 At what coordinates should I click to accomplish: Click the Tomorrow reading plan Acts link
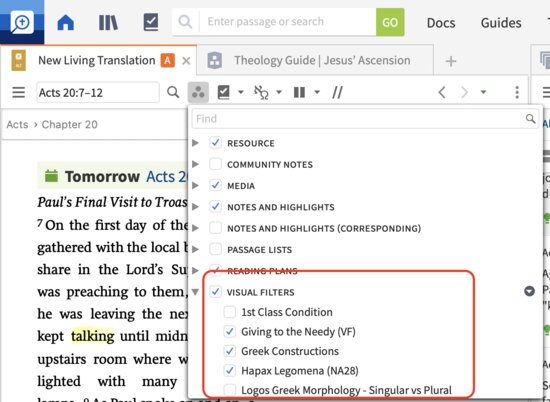coord(167,176)
